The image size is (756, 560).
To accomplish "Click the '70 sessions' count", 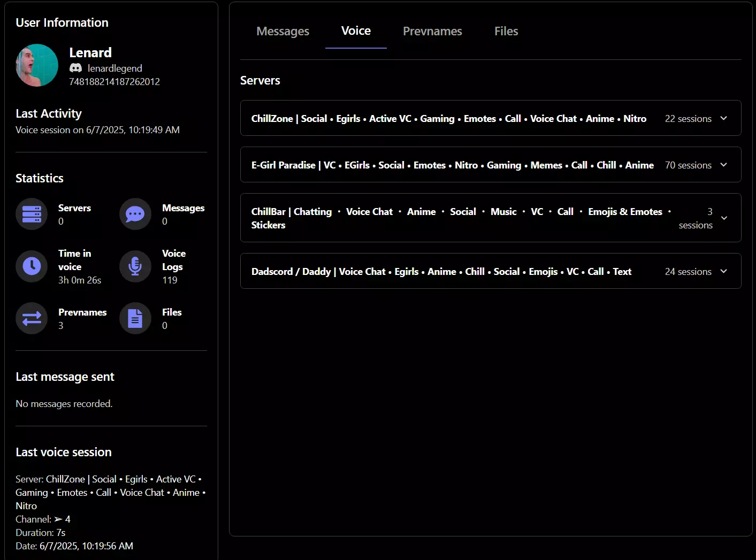I will click(688, 165).
